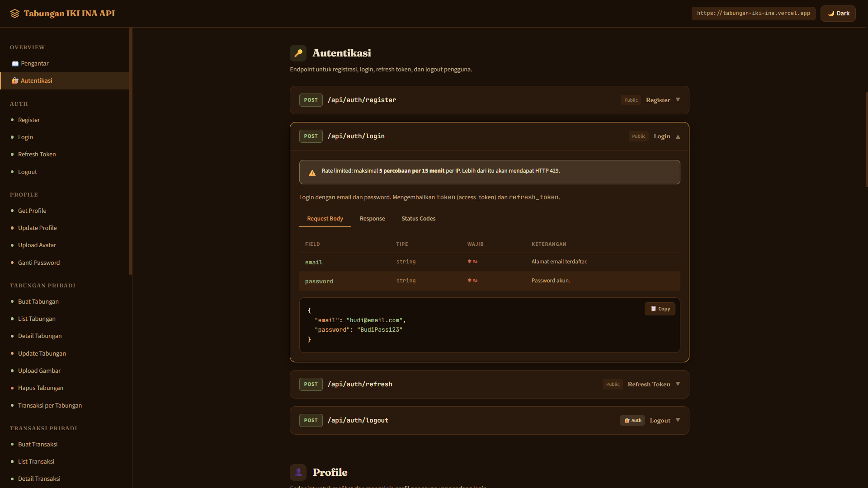The width and height of the screenshot is (868, 488).
Task: Open Update Tabungan sidebar link
Action: [x=42, y=354]
